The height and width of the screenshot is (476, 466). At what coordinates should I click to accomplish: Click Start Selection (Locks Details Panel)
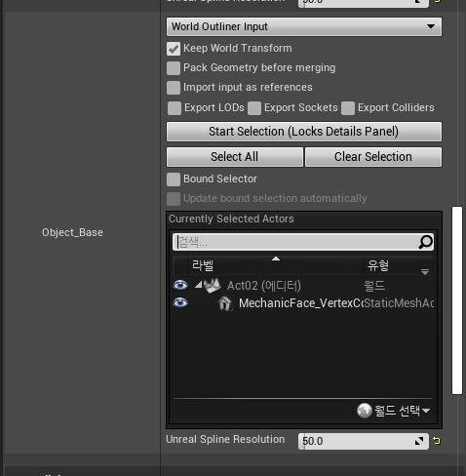click(x=304, y=132)
